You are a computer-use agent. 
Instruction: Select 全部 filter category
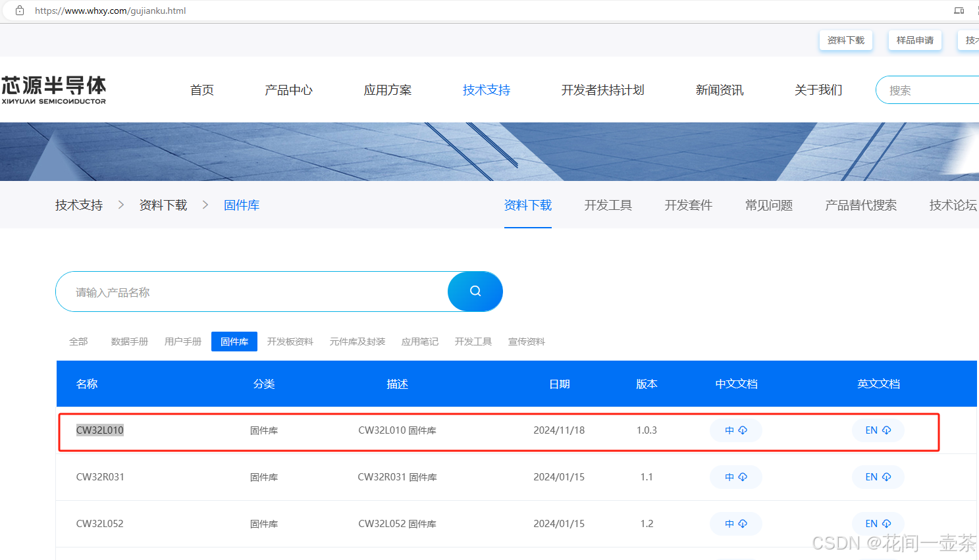(78, 342)
